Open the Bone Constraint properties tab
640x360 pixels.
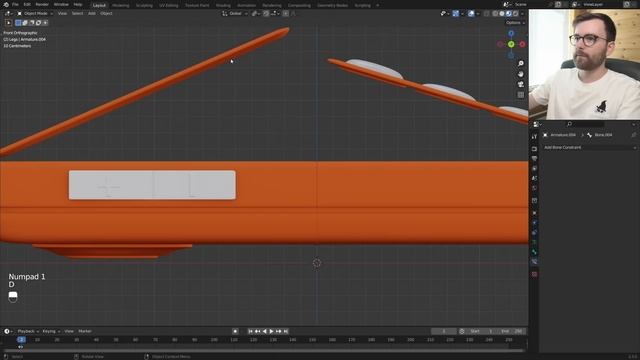click(x=534, y=262)
